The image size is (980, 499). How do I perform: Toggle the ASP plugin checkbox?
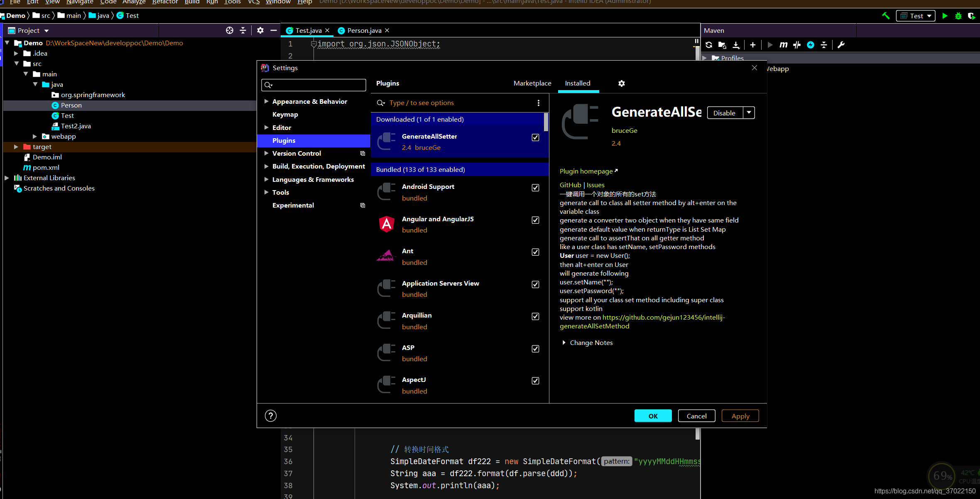[536, 349]
